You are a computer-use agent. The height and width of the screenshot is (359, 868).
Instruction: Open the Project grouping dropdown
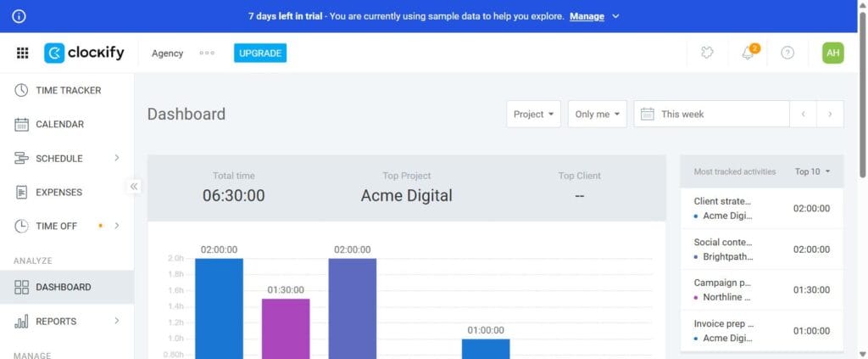tap(534, 114)
